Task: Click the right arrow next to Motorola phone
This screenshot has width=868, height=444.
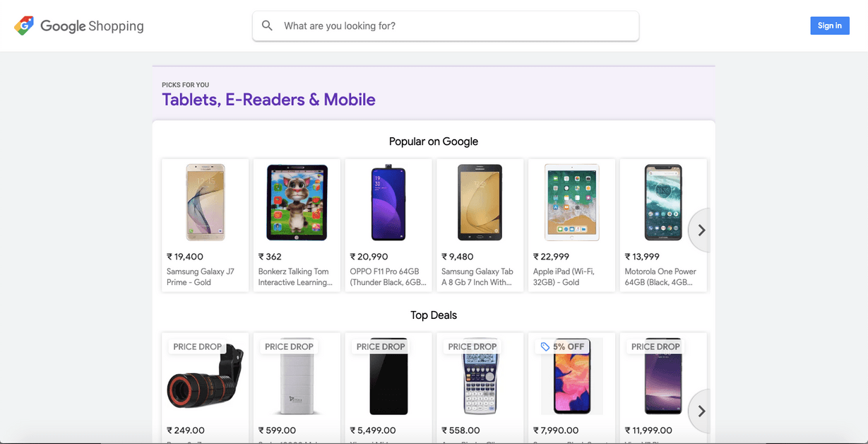Action: (700, 230)
